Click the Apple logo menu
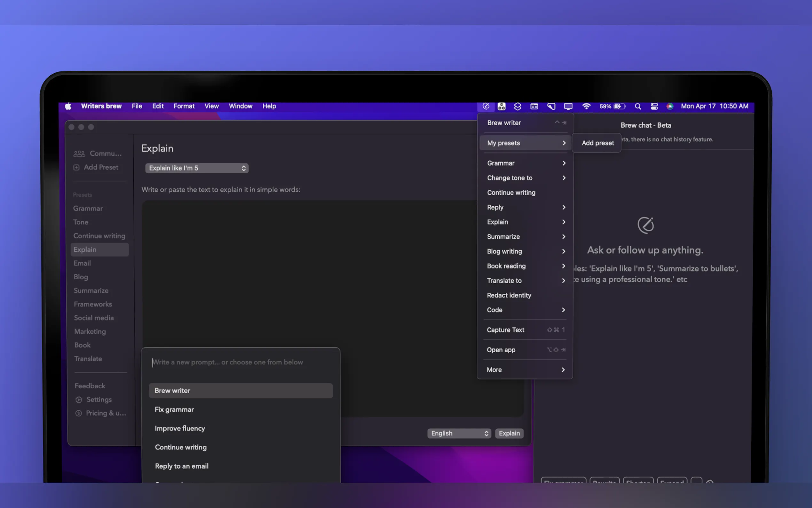 click(x=68, y=106)
